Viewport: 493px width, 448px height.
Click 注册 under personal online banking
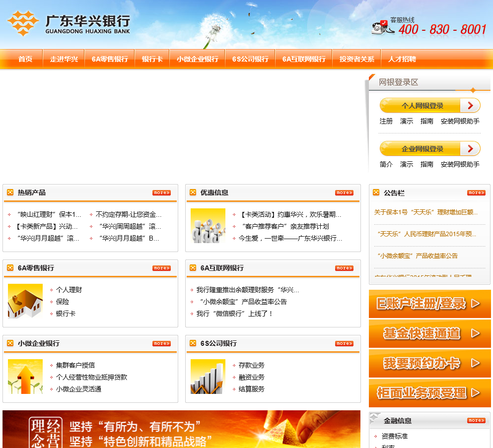tap(386, 121)
